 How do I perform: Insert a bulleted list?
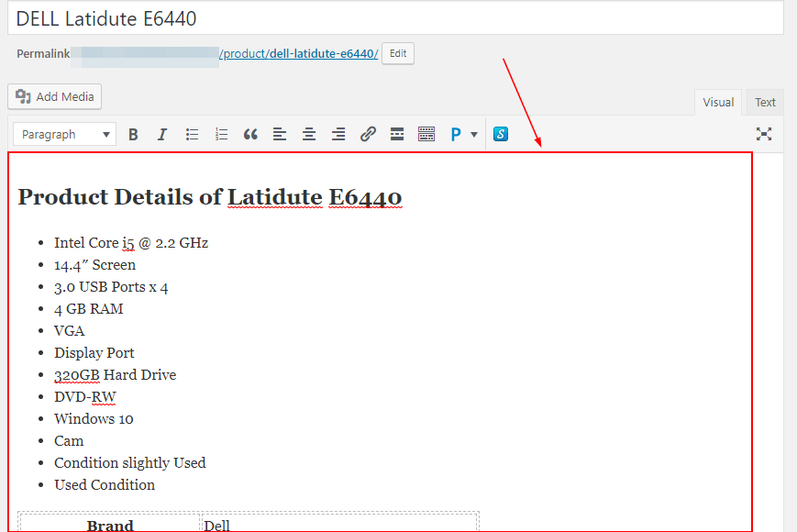(x=192, y=135)
